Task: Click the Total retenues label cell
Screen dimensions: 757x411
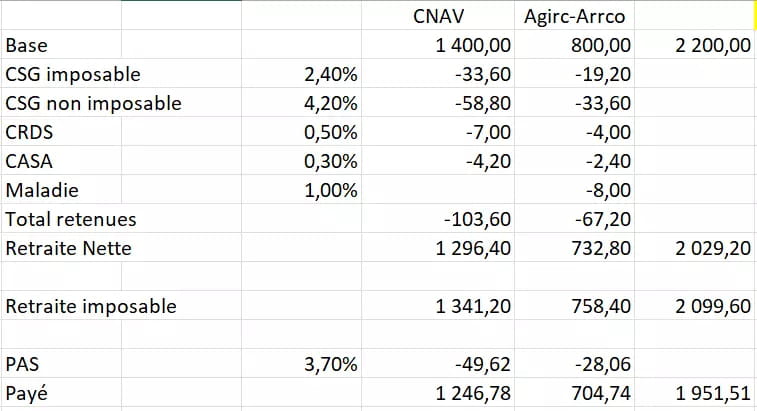Action: tap(71, 219)
